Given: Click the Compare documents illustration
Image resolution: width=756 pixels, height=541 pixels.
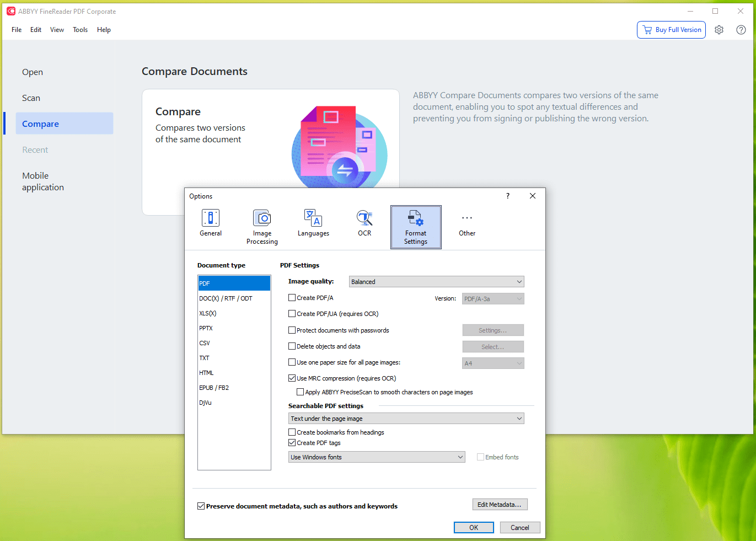Looking at the screenshot, I should click(x=339, y=147).
